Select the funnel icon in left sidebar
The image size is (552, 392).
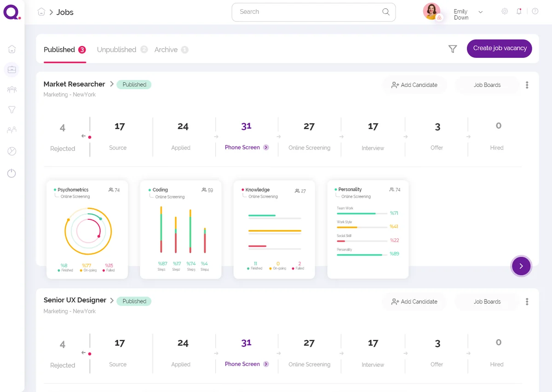12,109
